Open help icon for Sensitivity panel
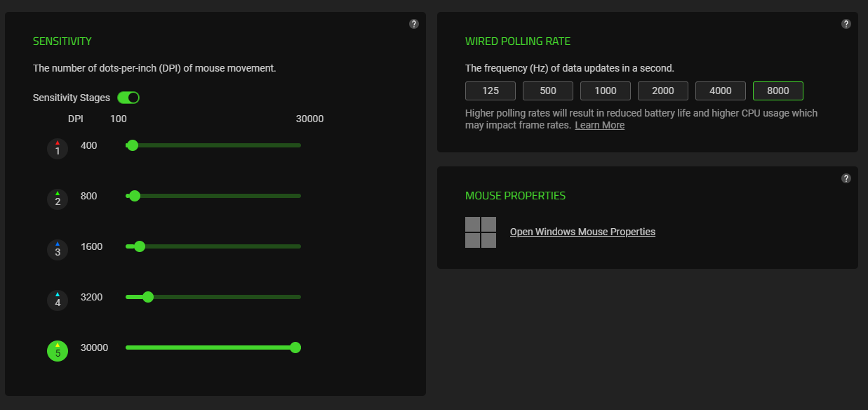868x410 pixels. [414, 24]
